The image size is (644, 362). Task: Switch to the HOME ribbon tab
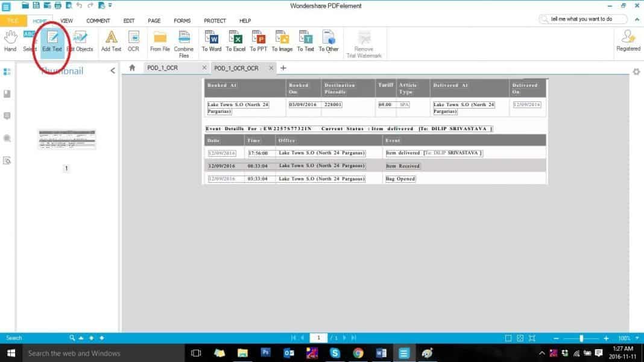40,21
